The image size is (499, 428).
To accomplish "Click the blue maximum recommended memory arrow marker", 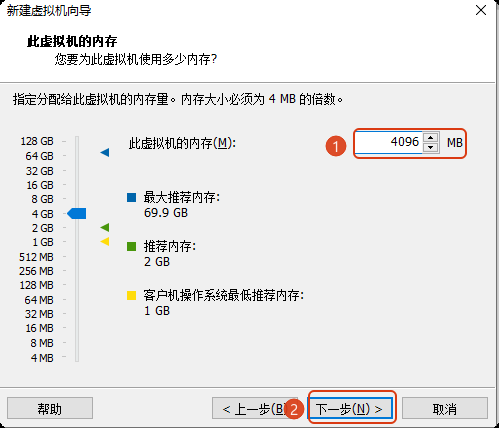I will click(105, 153).
